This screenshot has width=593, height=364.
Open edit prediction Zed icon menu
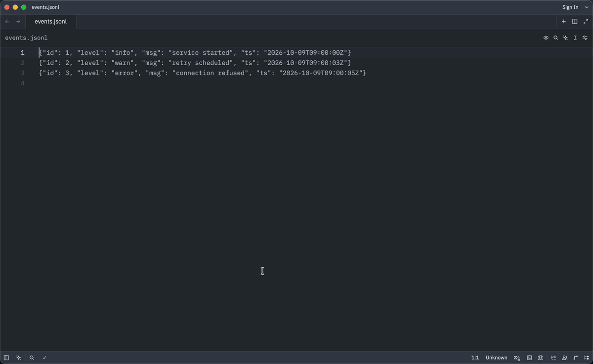pyautogui.click(x=517, y=358)
